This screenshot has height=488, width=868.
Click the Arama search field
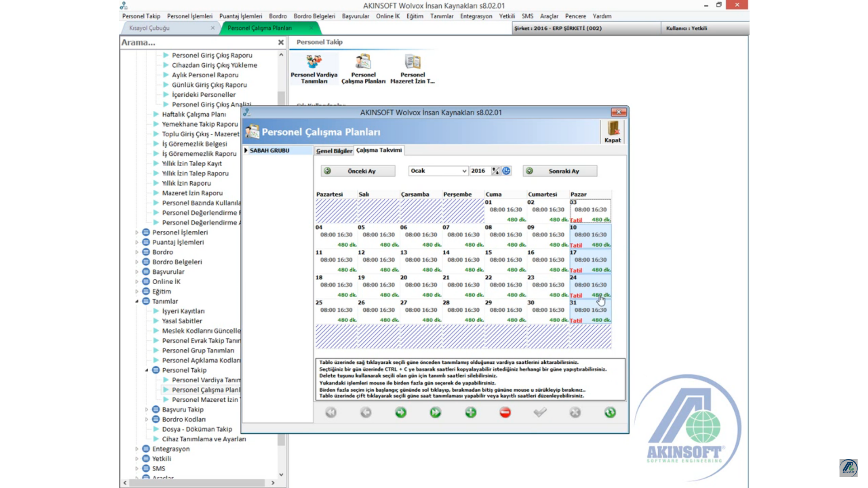[x=198, y=42]
